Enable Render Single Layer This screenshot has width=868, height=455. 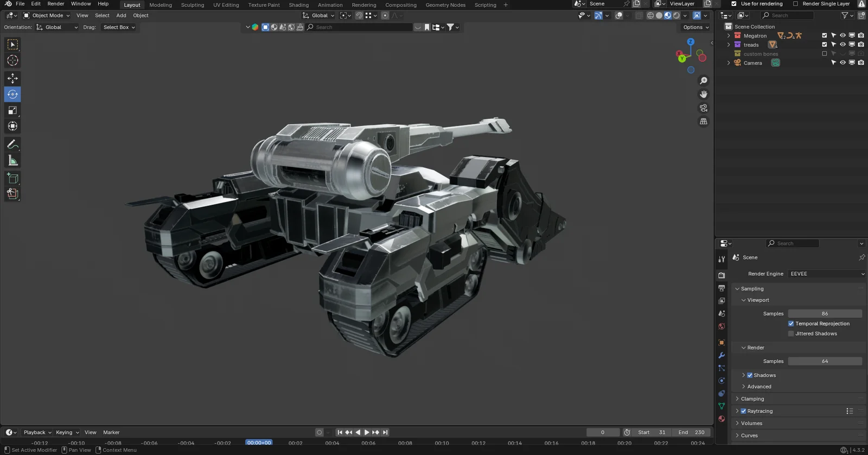pyautogui.click(x=795, y=4)
